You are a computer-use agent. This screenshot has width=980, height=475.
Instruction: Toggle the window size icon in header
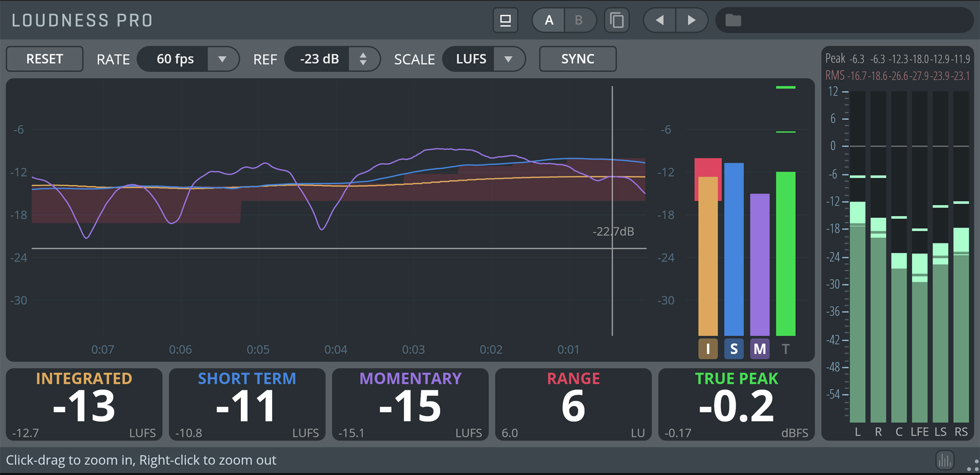[505, 20]
